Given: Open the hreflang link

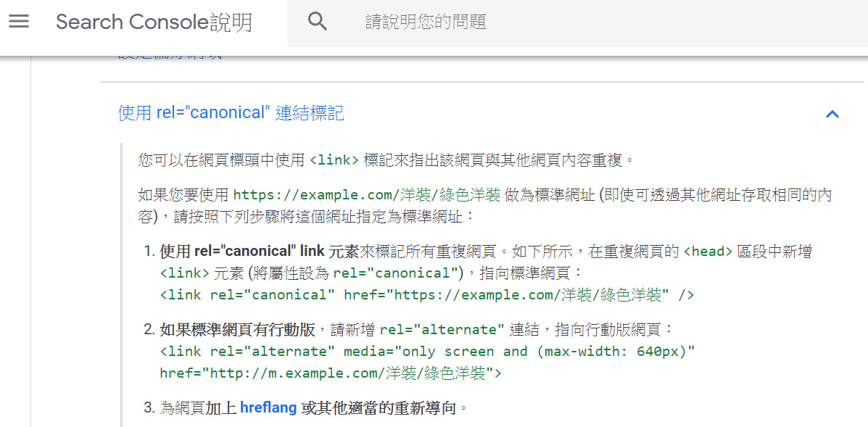Looking at the screenshot, I should (x=268, y=409).
